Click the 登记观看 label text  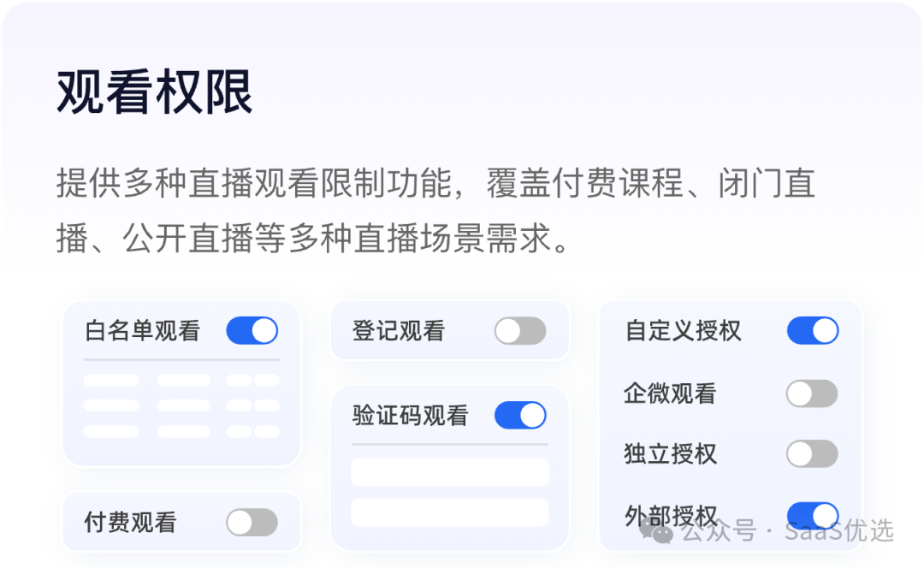[x=398, y=331]
